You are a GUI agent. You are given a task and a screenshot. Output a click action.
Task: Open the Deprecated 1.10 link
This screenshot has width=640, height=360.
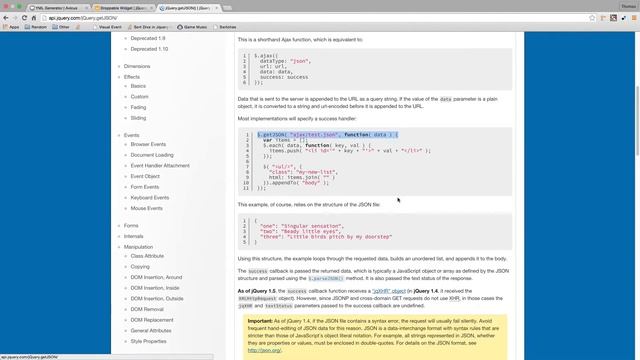(149, 49)
